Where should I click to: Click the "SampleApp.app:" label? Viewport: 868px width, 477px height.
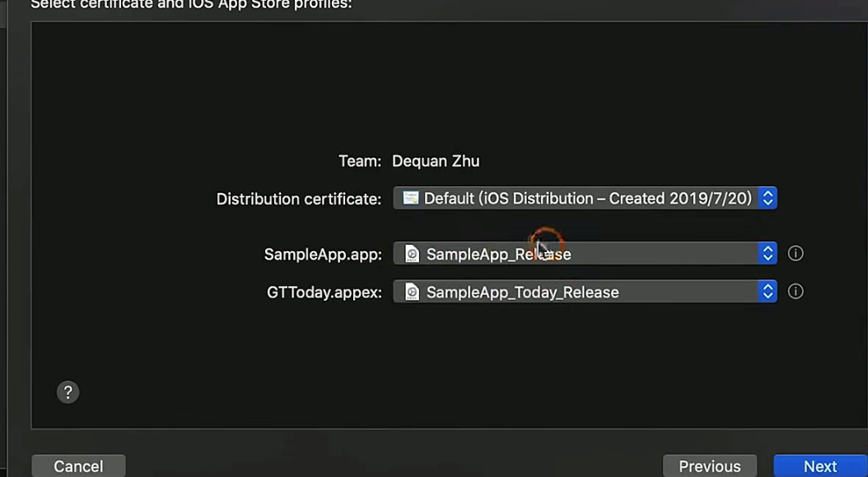coord(323,255)
